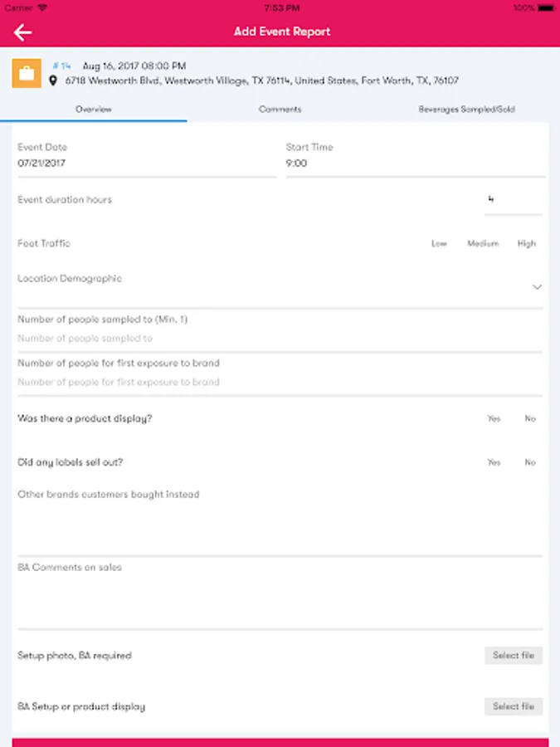Open the Start Time picker
The image size is (560, 747).
click(x=415, y=164)
